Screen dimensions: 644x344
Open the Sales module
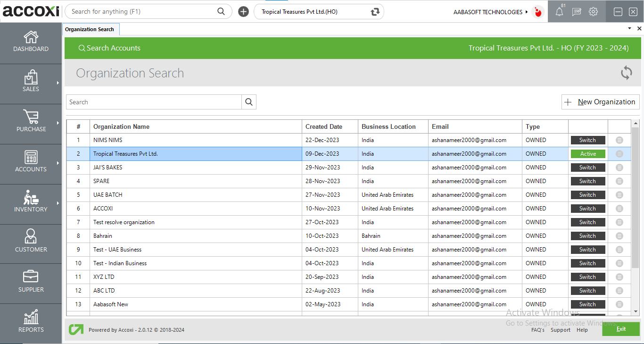coord(31,83)
